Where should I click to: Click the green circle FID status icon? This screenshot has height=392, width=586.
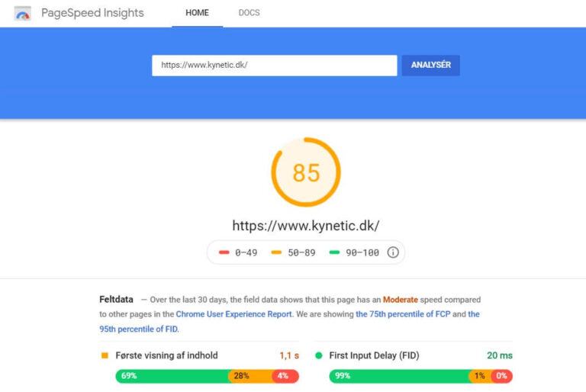[x=318, y=355]
